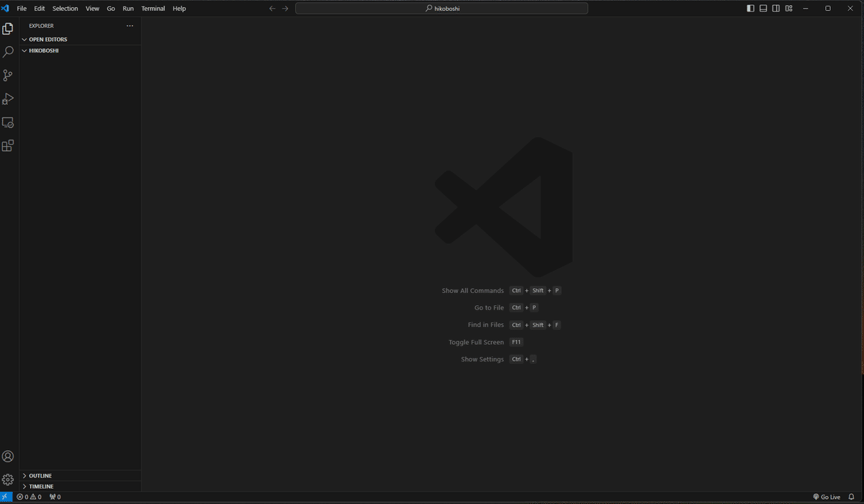The width and height of the screenshot is (864, 504).
Task: Open the Manage settings gear menu
Action: point(8,479)
